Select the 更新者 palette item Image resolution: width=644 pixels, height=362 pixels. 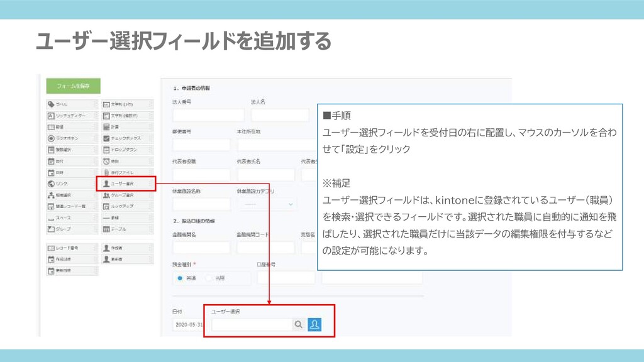coord(127,260)
